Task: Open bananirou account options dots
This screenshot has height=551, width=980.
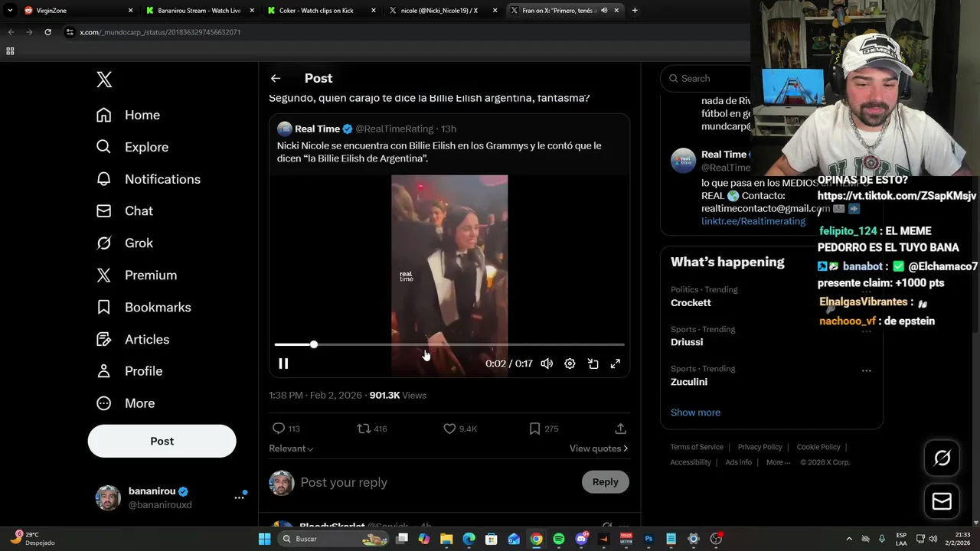Action: point(239,497)
